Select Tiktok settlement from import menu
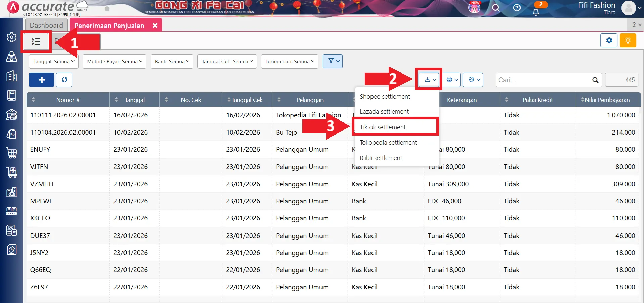644x303 pixels. click(383, 127)
